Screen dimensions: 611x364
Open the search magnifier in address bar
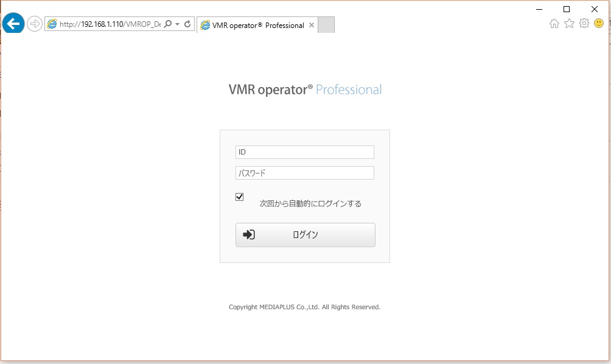pyautogui.click(x=168, y=24)
